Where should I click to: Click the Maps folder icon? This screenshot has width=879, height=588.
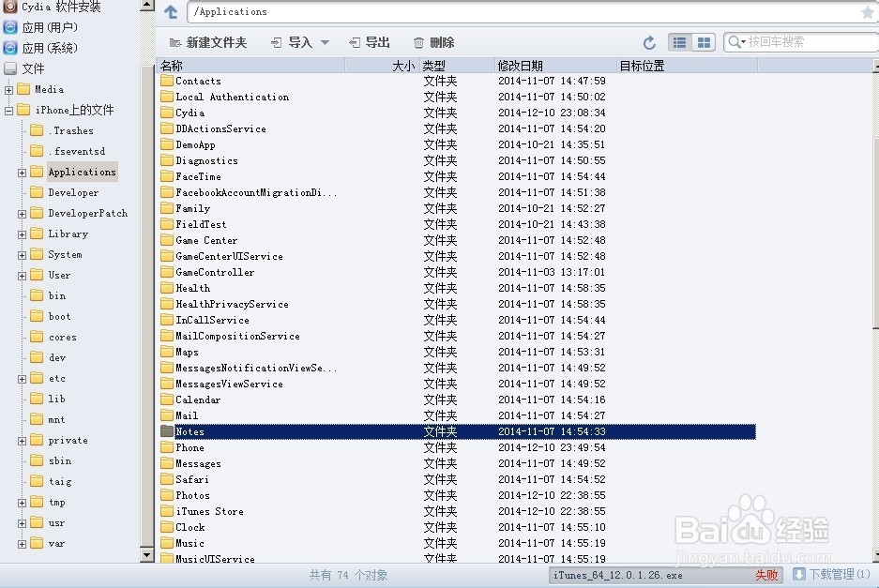coord(166,352)
